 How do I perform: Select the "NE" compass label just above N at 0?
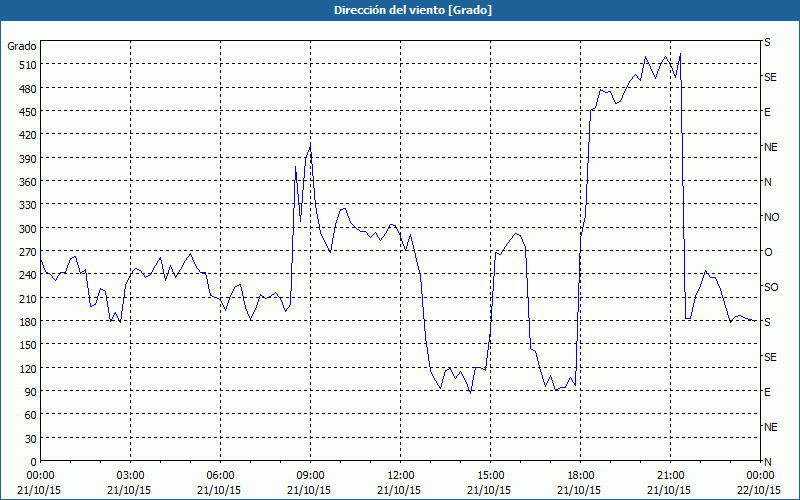(771, 427)
